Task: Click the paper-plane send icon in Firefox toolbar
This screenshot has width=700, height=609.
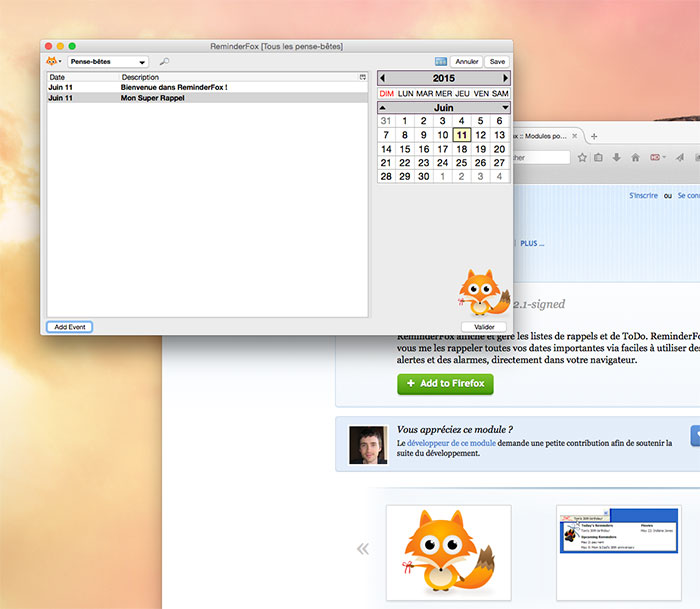Action: pos(680,157)
